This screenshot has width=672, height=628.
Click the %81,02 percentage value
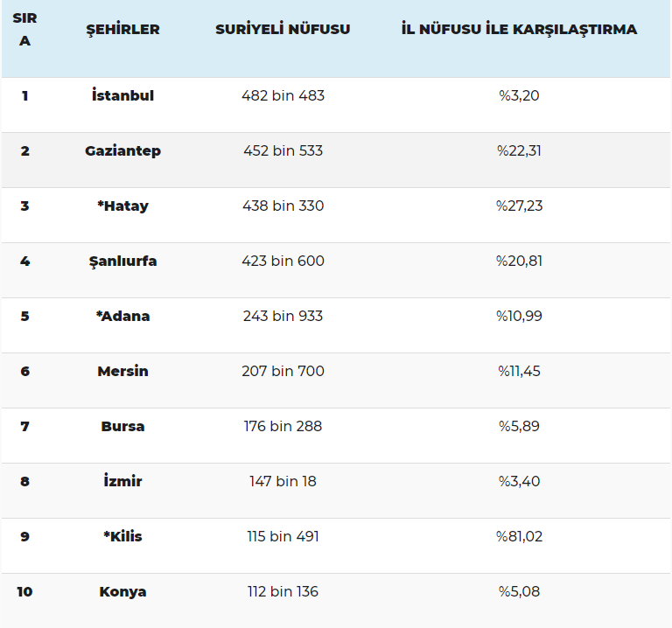[x=519, y=536]
